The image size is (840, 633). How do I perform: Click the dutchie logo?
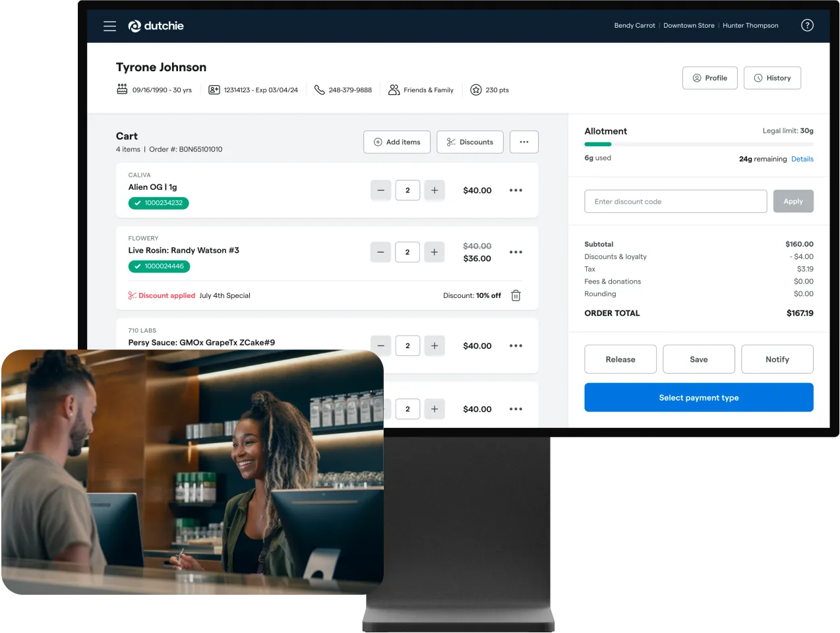click(156, 26)
